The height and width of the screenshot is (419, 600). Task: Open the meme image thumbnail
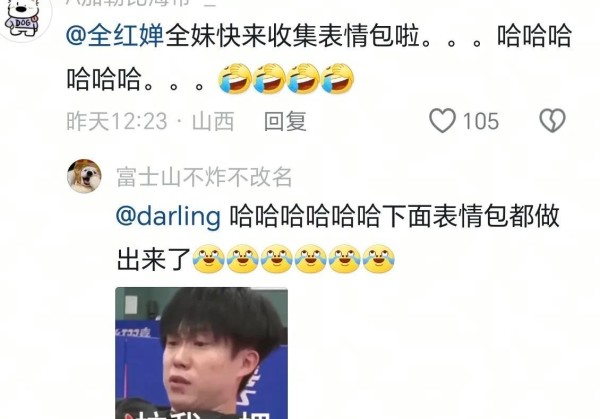[202, 353]
